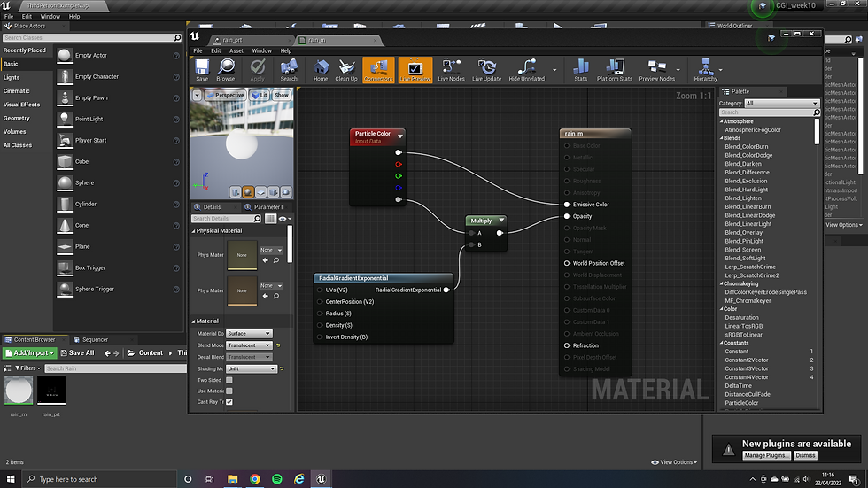The width and height of the screenshot is (868, 488).
Task: Switch to the Parameter Defaults tab
Action: [x=267, y=207]
